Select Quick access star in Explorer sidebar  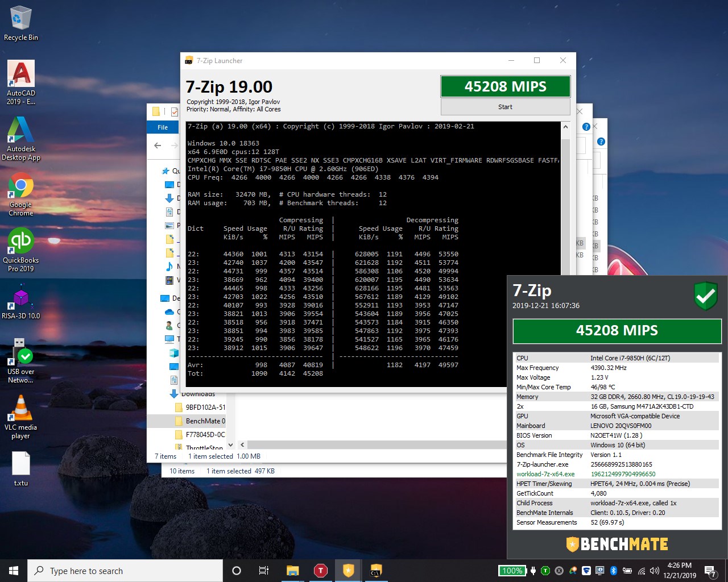[x=166, y=171]
